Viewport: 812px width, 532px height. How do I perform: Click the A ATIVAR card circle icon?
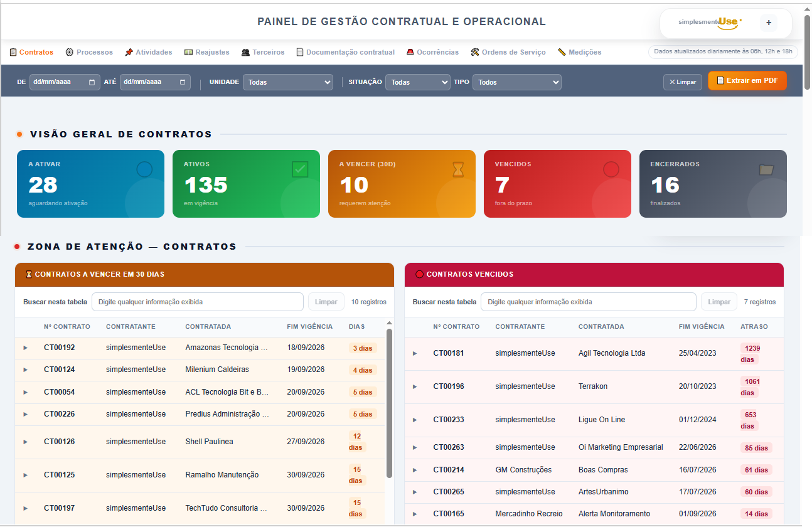click(x=144, y=169)
